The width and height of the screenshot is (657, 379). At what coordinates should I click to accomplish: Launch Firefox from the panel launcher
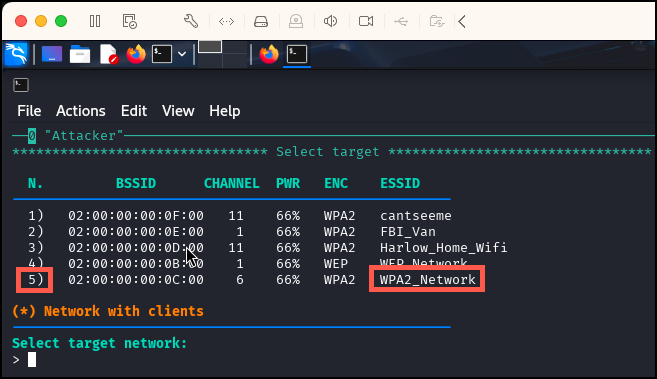pos(136,54)
